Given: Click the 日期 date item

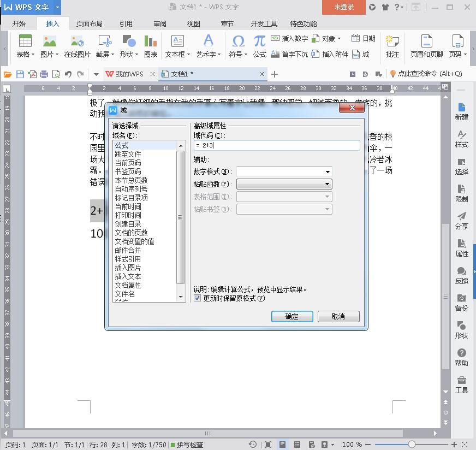Looking at the screenshot, I should tap(363, 39).
